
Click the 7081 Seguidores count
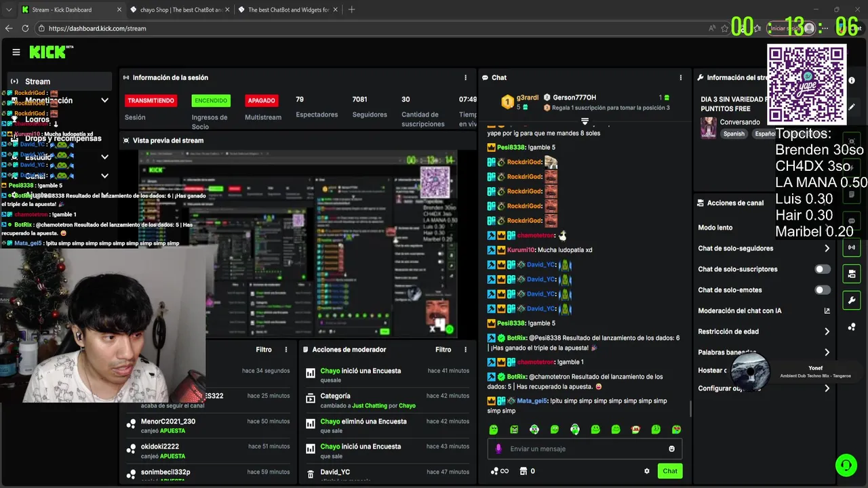tap(359, 100)
